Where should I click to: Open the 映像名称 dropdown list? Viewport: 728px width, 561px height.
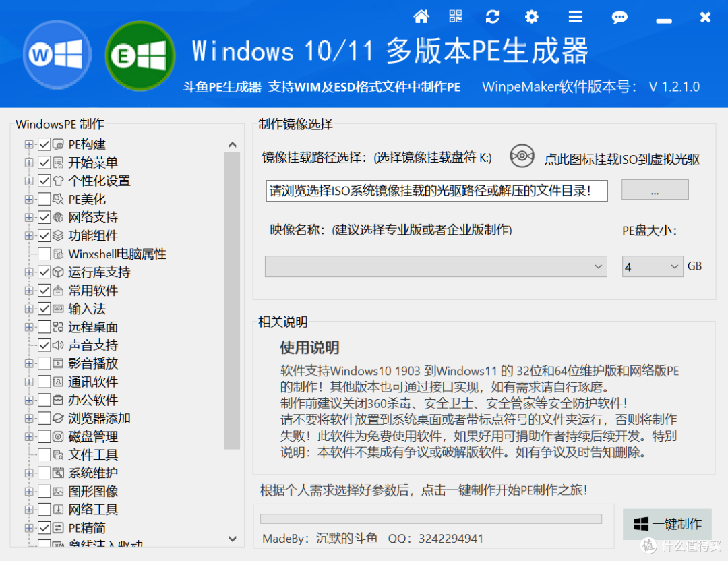(436, 266)
